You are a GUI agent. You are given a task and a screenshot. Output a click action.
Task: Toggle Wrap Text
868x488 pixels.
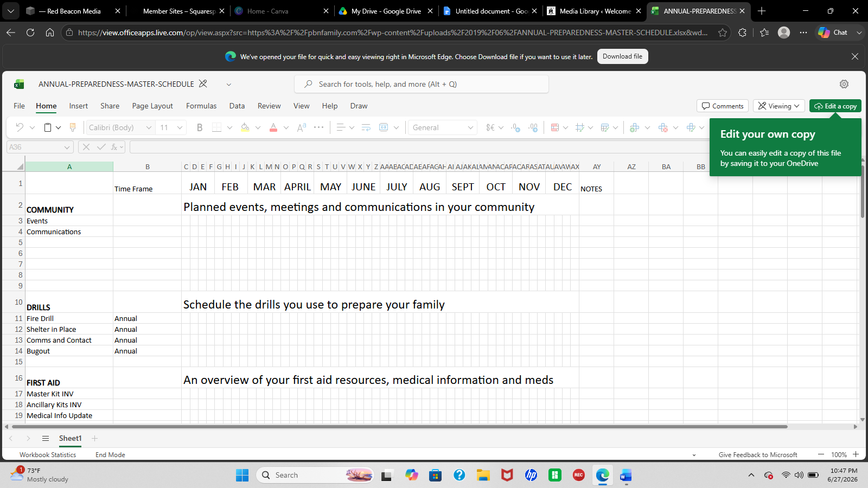[366, 127]
